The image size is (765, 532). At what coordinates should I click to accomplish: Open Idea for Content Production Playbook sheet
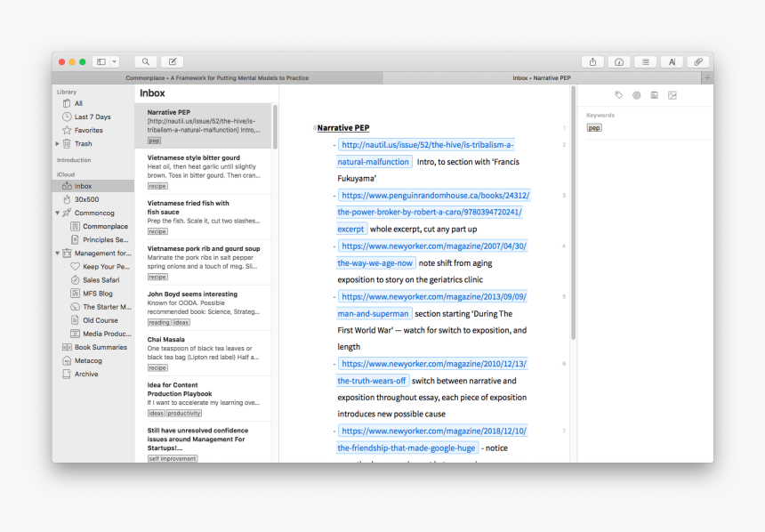click(203, 399)
